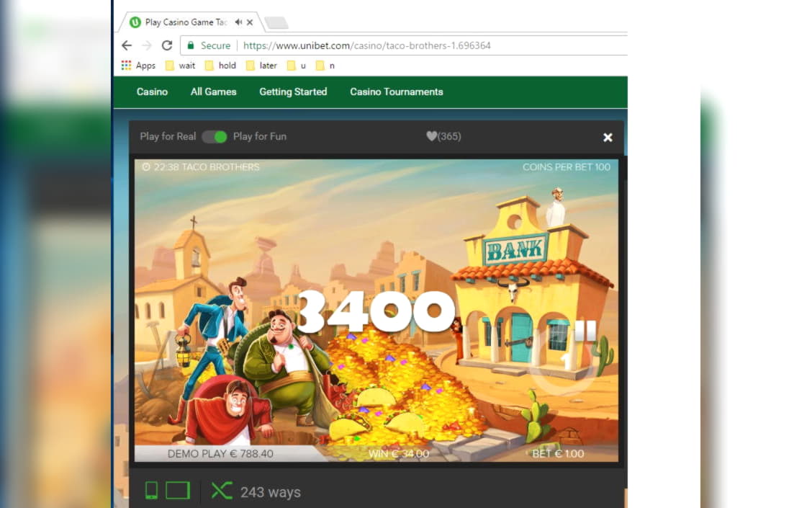Image resolution: width=812 pixels, height=508 pixels.
Task: Mute the tab via the speaker icon
Action: point(238,22)
